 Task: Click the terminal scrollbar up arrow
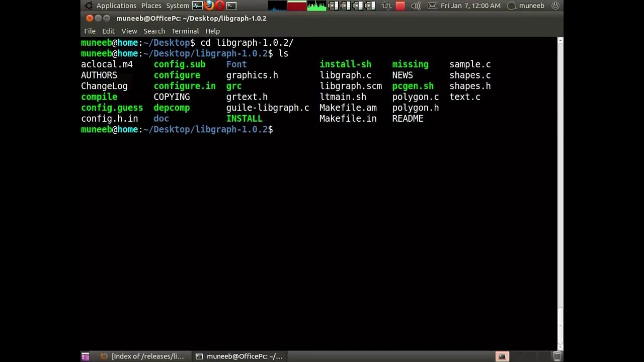(x=560, y=40)
